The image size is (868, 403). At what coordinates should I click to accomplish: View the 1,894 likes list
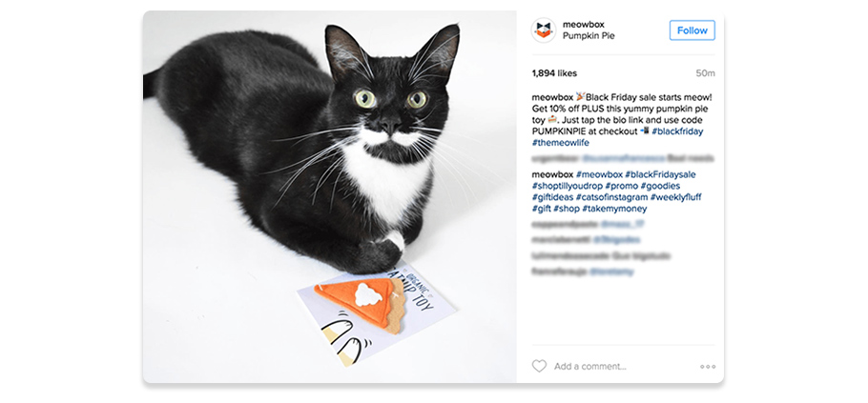(x=554, y=73)
